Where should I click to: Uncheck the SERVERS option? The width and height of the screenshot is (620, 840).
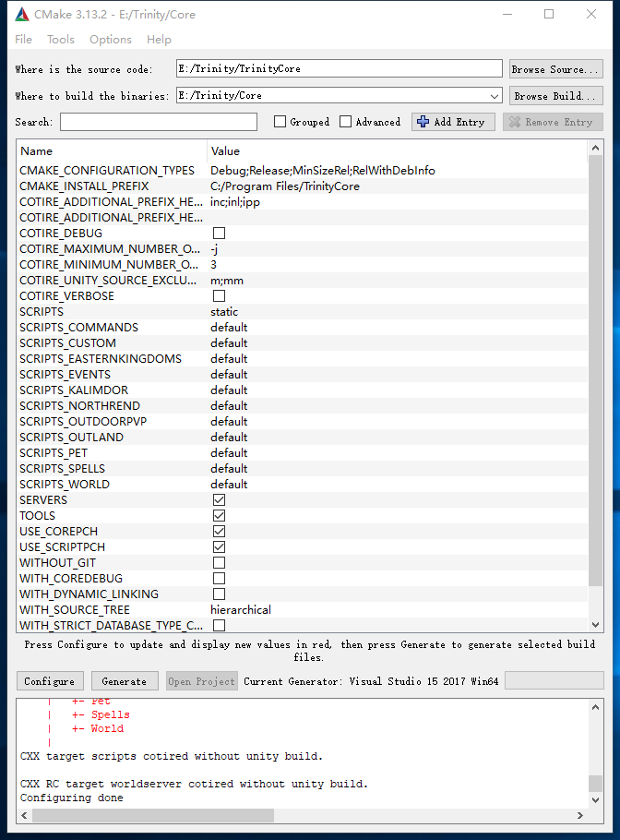(x=219, y=499)
